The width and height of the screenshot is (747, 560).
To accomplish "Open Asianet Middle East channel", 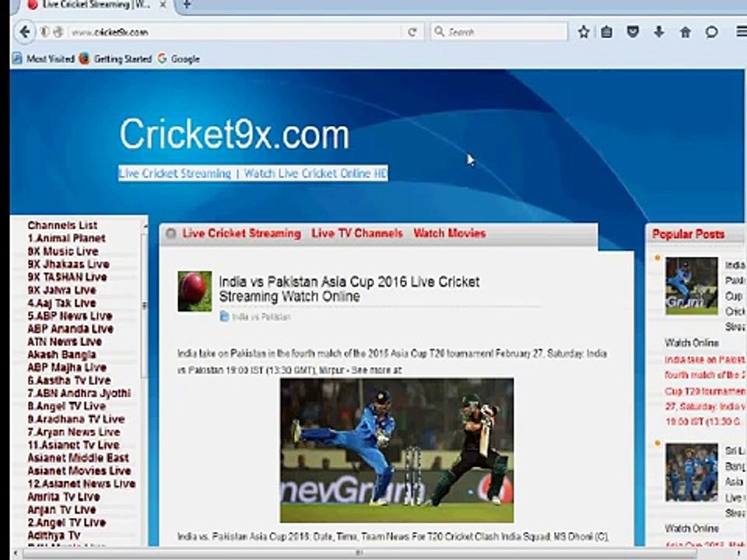I will (x=78, y=457).
